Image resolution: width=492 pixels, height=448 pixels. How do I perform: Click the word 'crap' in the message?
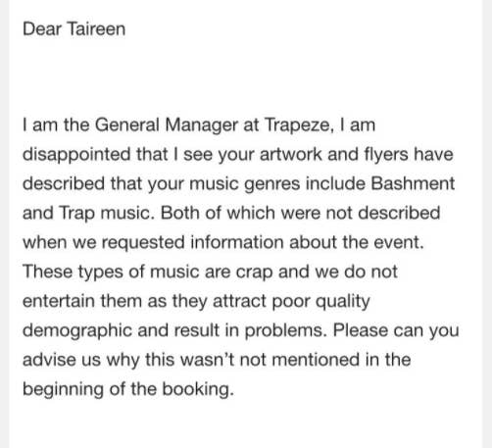[254, 273]
